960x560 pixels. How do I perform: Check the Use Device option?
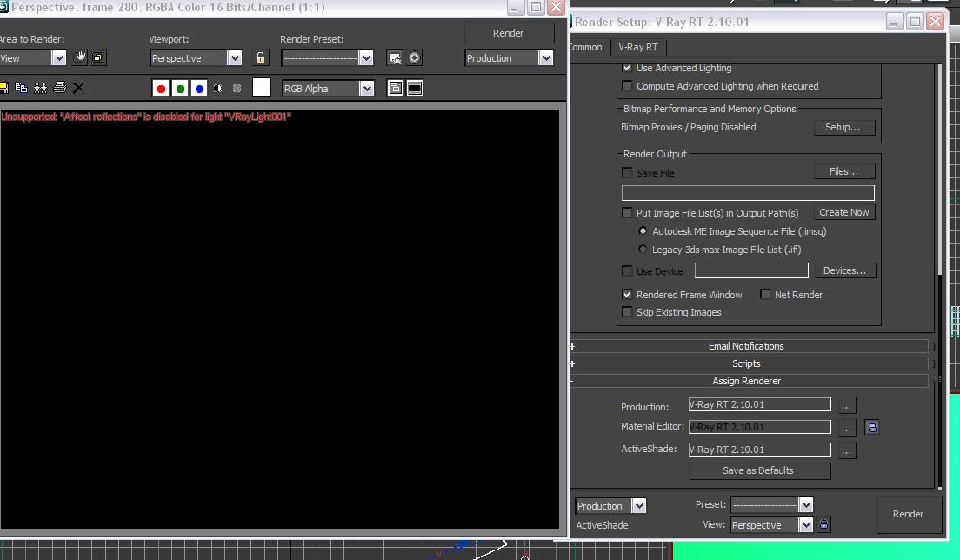(x=627, y=270)
